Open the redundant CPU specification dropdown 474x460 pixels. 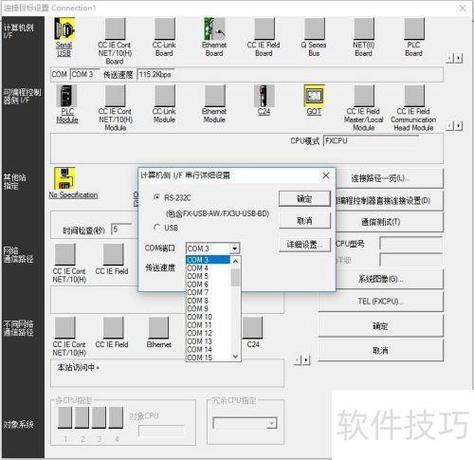(271, 423)
